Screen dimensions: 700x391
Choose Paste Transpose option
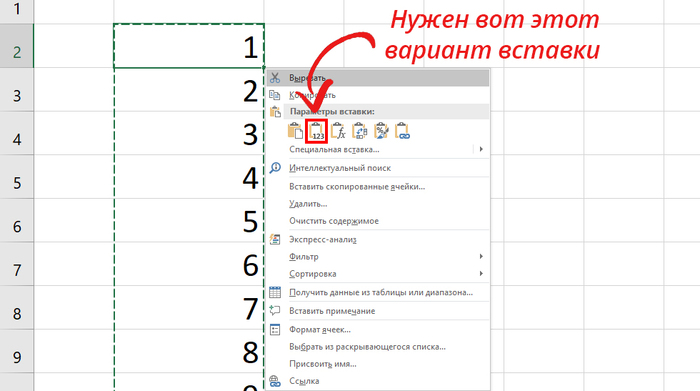tap(359, 131)
